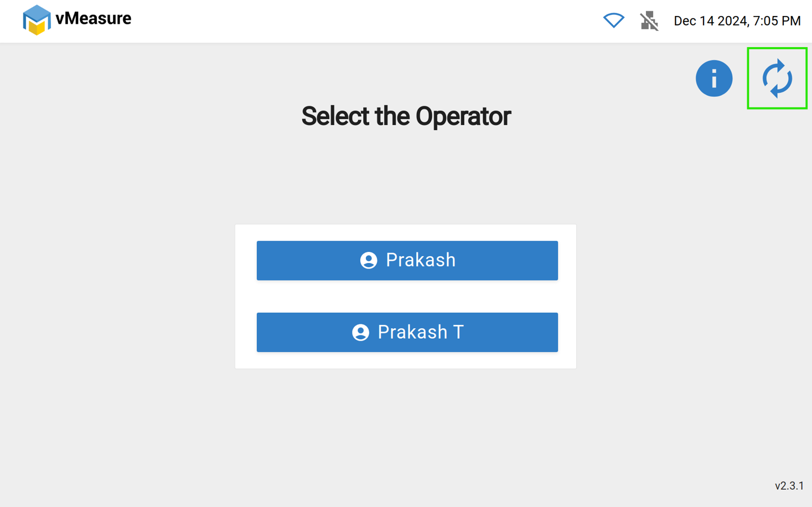The width and height of the screenshot is (812, 507).
Task: Click white card gap between operator buttons
Action: 407,297
